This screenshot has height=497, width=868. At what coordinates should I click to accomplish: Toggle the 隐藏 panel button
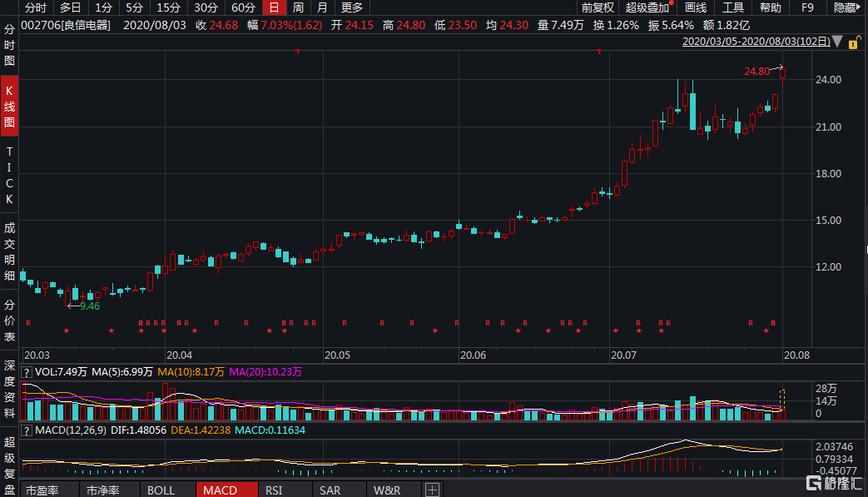845,7
